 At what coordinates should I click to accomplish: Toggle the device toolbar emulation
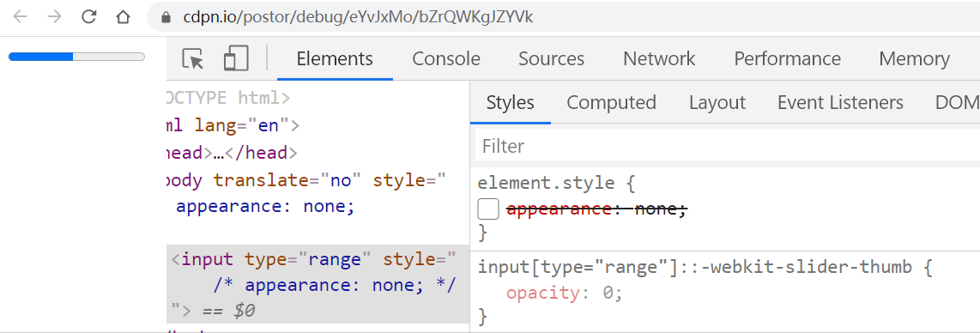pos(236,58)
